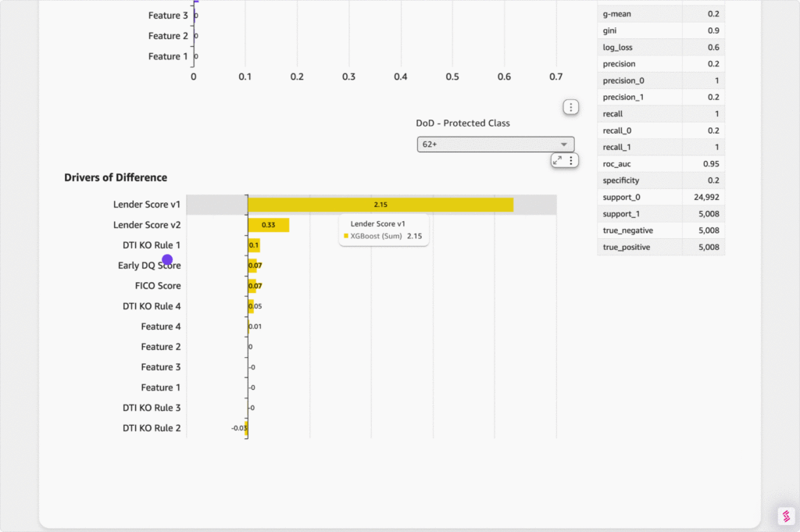The image size is (800, 532).
Task: Click the Drivers of Difference chart title
Action: [x=116, y=178]
